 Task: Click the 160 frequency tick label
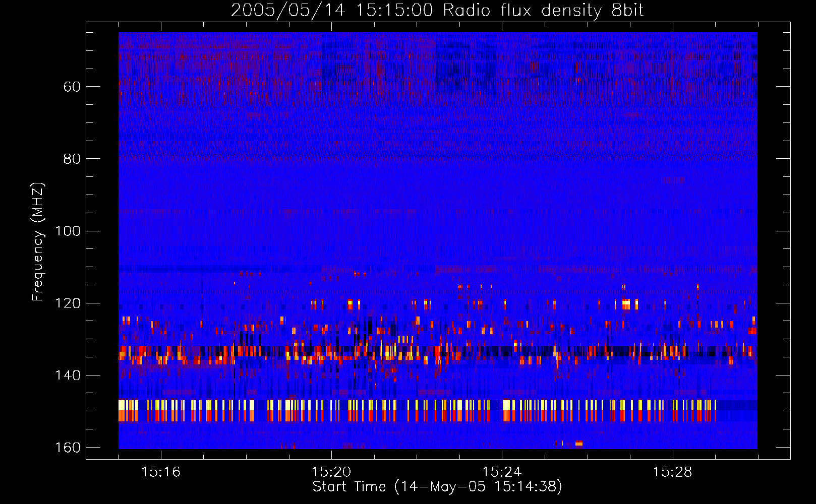(68, 448)
